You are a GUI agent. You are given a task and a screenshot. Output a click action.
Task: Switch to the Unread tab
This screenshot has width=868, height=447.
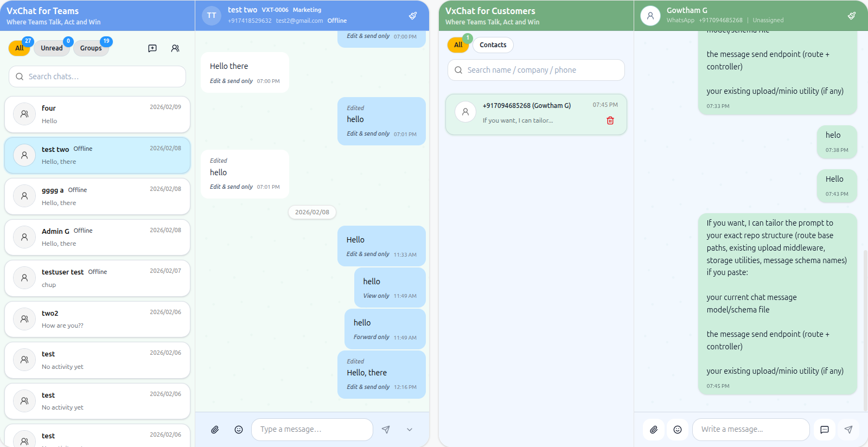click(x=52, y=48)
